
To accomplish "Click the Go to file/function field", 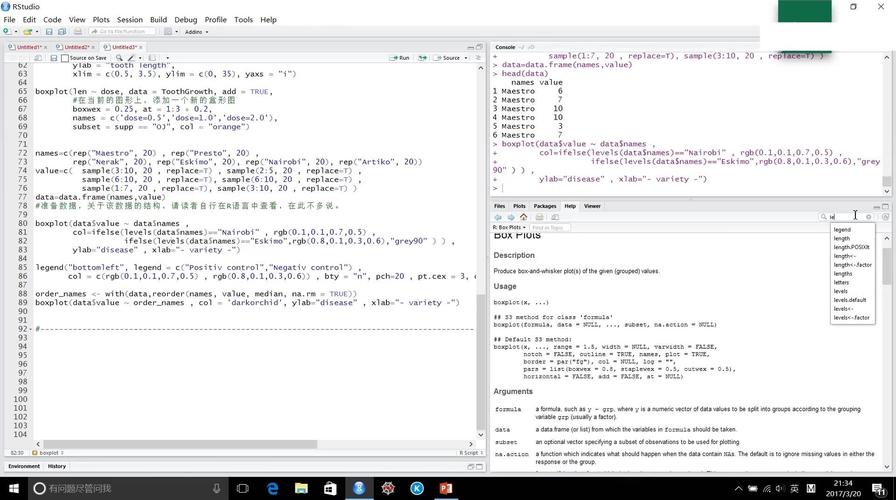I will point(122,31).
